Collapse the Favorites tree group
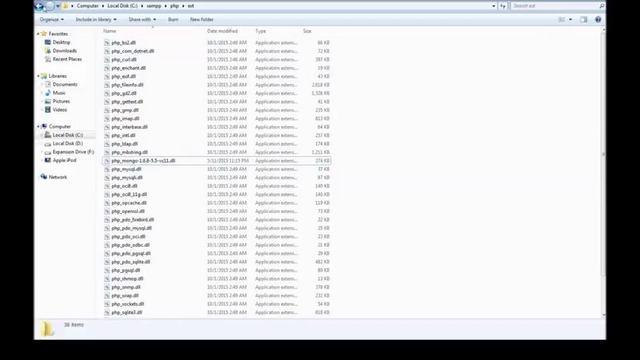Image resolution: width=640 pixels, height=360 pixels. tap(38, 34)
